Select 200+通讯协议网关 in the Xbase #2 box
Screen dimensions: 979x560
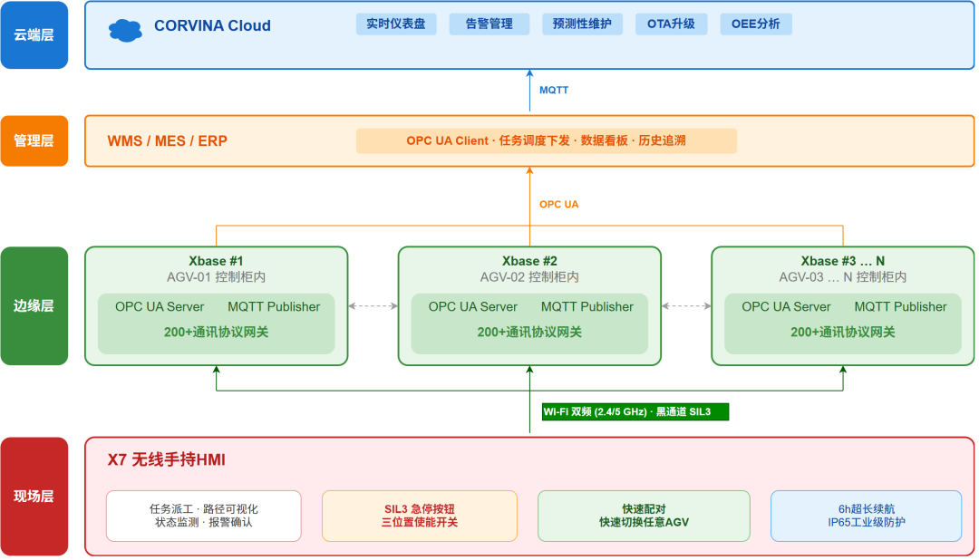tap(529, 333)
